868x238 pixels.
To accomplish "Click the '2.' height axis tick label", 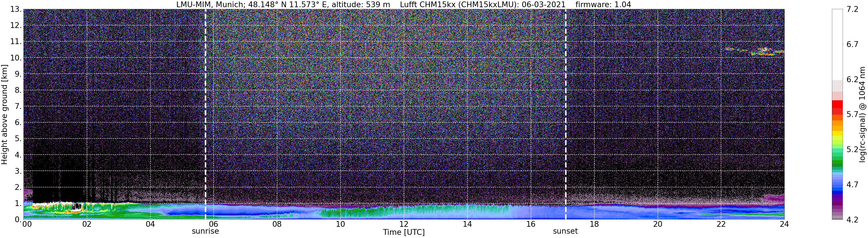I will tap(18, 187).
